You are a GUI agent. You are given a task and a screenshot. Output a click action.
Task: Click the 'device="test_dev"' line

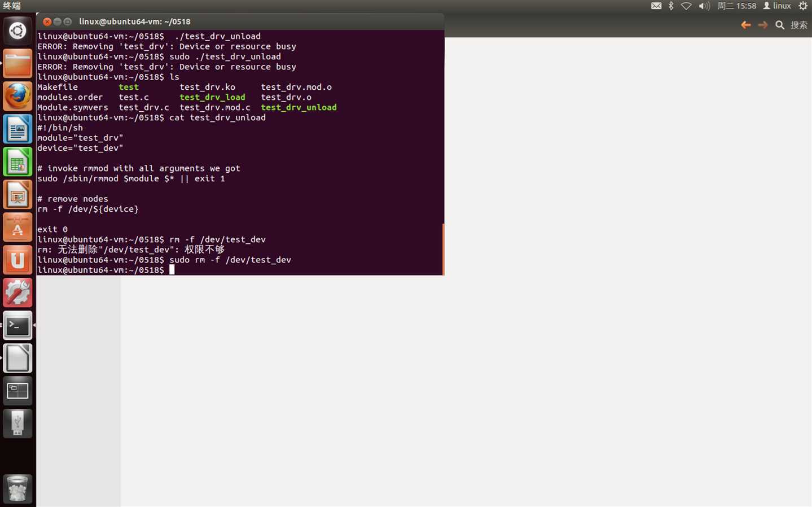80,148
